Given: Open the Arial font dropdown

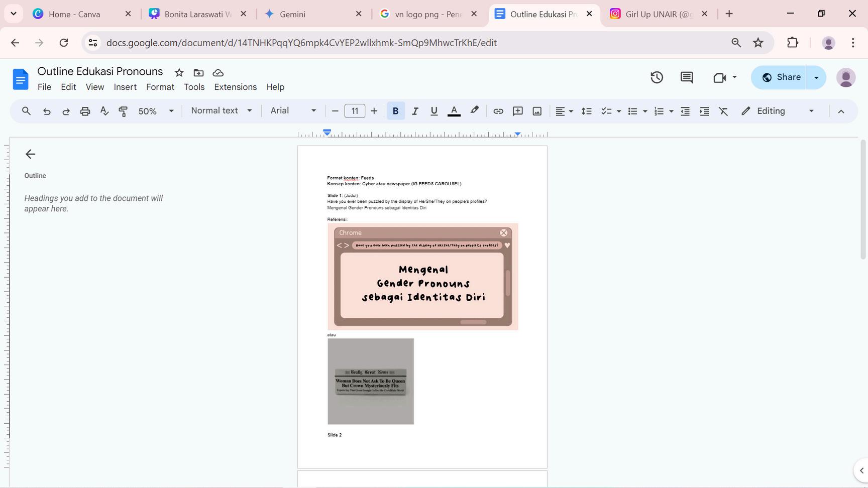Looking at the screenshot, I should click(293, 111).
